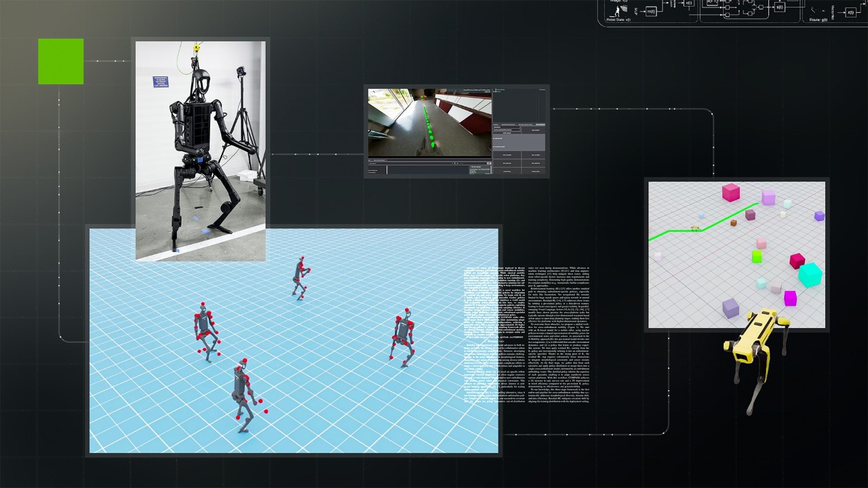
Task: Click the options icon at the search bar's right end
Action: tap(490, 163)
